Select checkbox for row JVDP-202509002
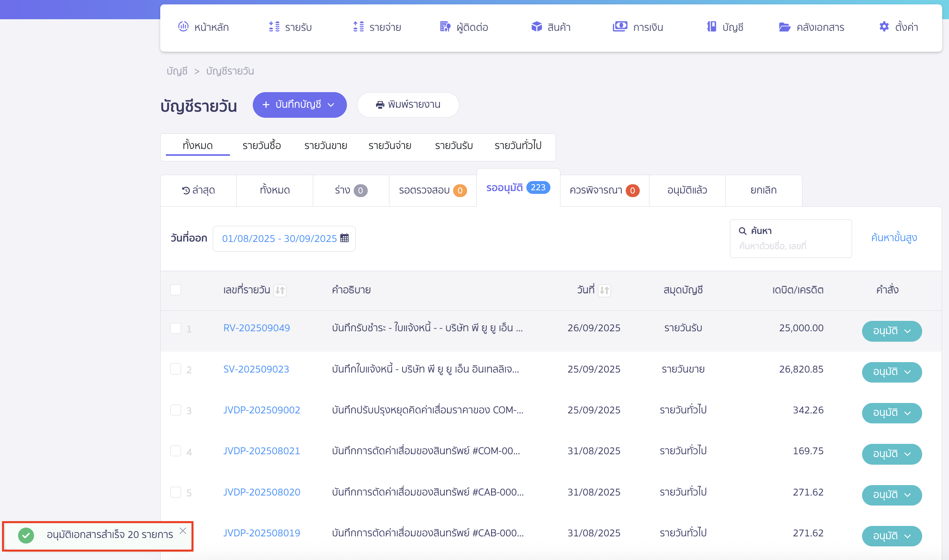The width and height of the screenshot is (949, 560). (x=175, y=410)
